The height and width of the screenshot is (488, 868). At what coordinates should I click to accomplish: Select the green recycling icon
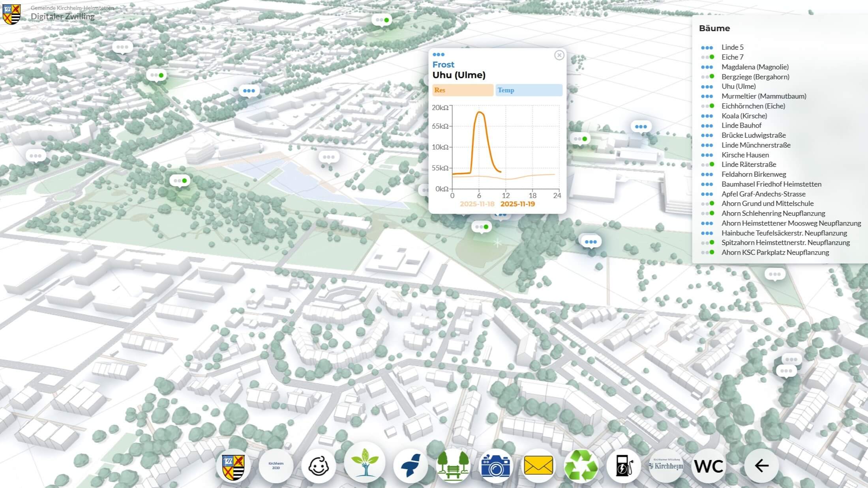(x=581, y=466)
